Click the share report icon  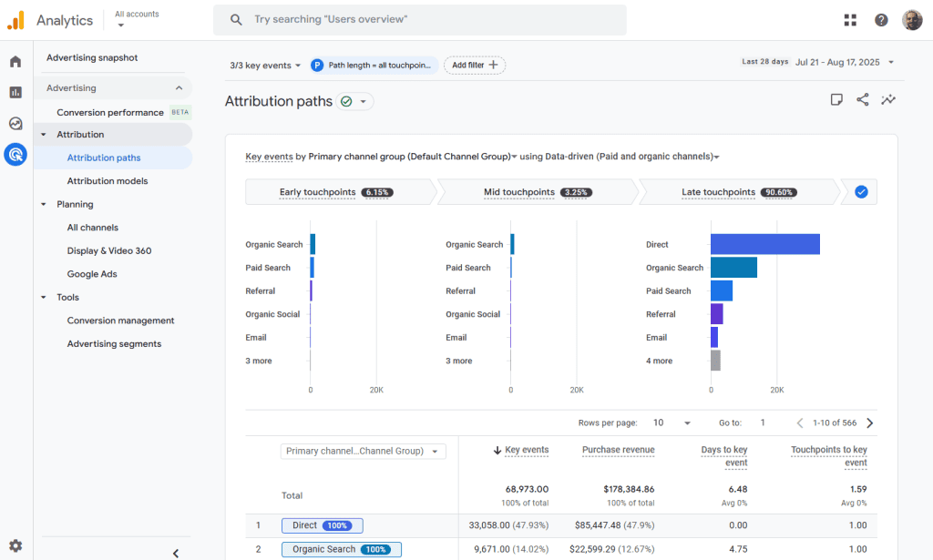[862, 100]
